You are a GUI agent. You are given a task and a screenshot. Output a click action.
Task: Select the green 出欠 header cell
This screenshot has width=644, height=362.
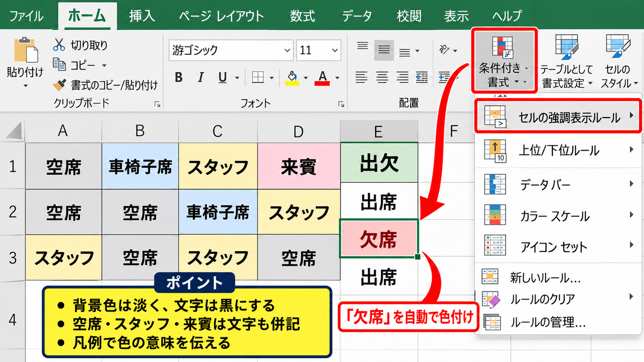pyautogui.click(x=379, y=163)
